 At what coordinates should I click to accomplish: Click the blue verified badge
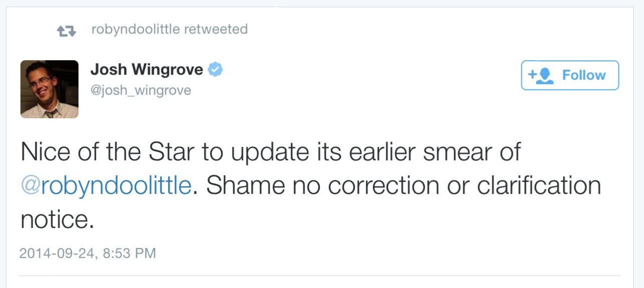coord(215,70)
